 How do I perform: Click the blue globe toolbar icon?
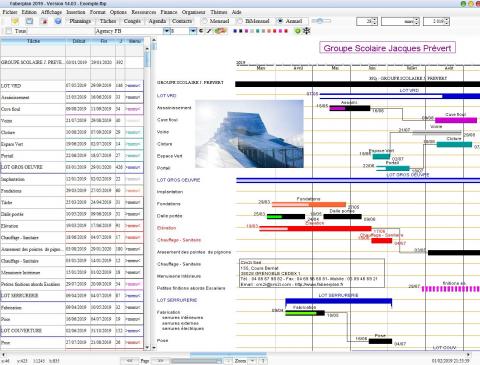click(x=58, y=21)
